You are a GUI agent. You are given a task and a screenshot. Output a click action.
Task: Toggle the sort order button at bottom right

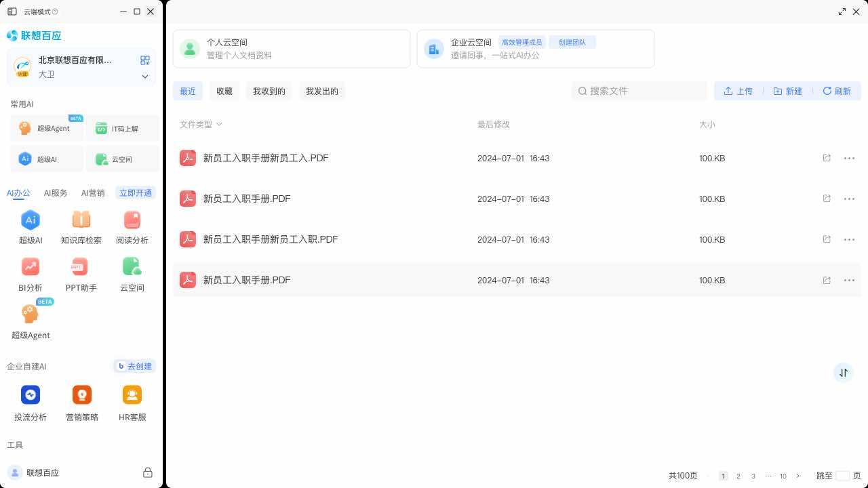(x=843, y=372)
